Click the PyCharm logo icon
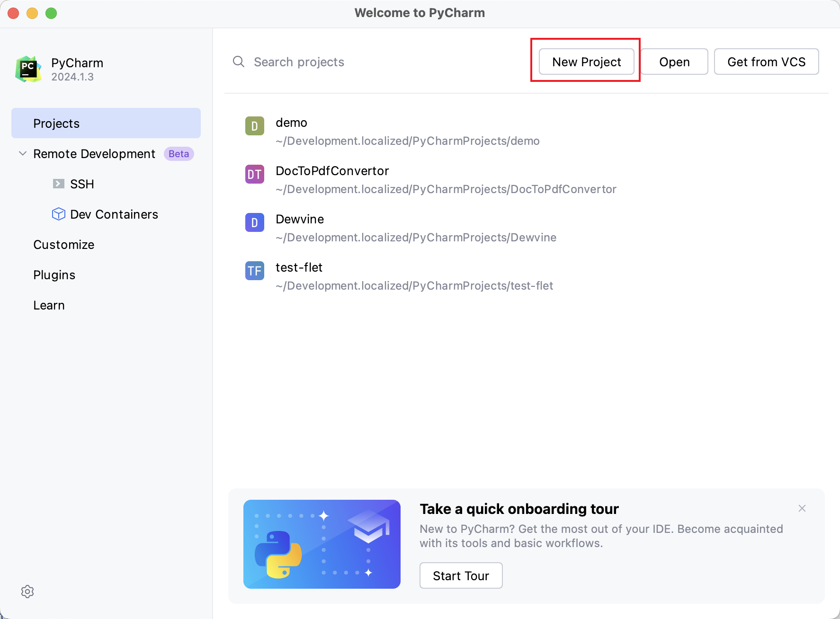 click(x=28, y=69)
